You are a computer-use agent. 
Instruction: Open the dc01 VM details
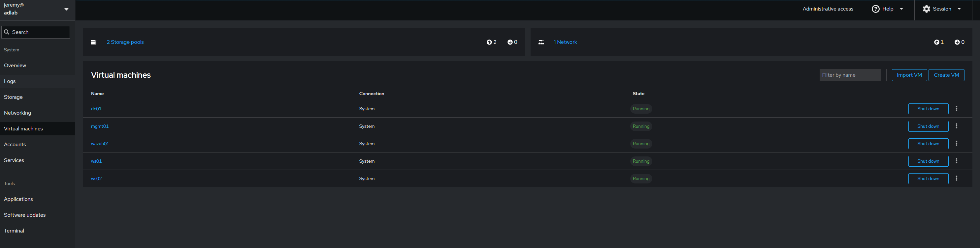(96, 109)
